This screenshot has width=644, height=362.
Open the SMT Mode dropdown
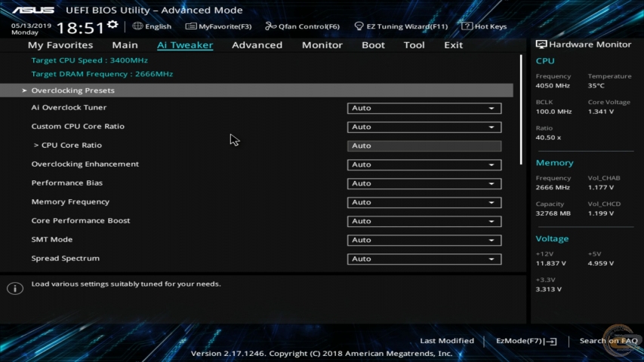(x=424, y=240)
